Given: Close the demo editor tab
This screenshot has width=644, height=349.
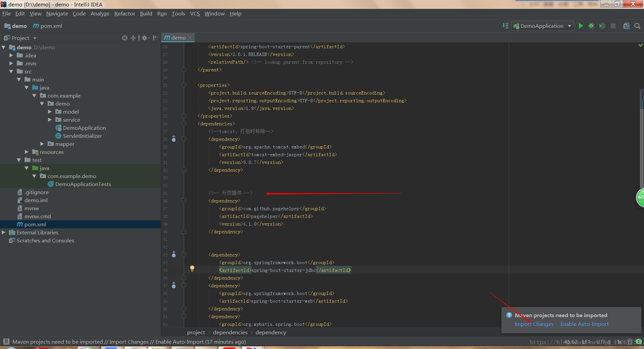Looking at the screenshot, I should coord(190,38).
